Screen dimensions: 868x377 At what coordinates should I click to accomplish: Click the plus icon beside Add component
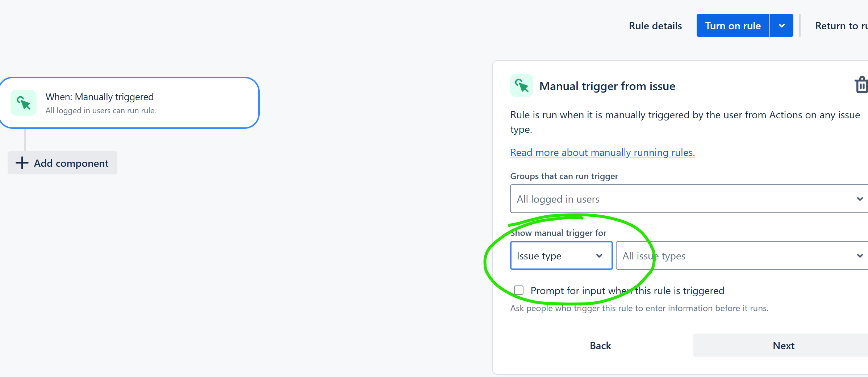tap(22, 163)
